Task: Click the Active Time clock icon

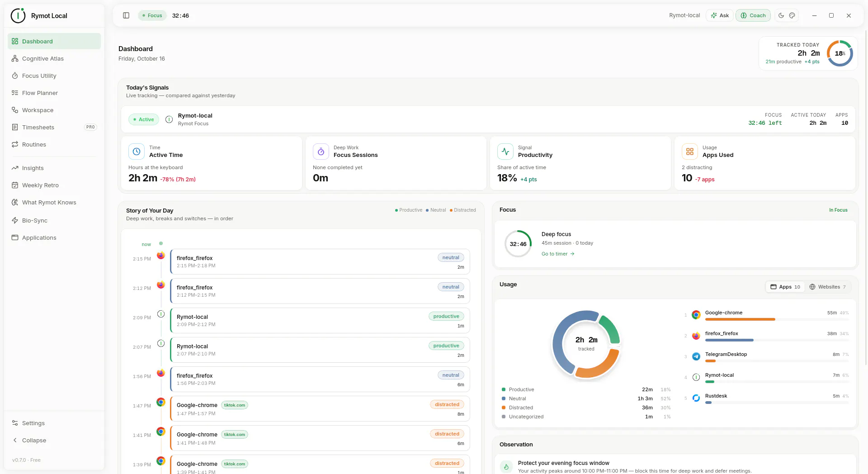Action: [x=137, y=152]
